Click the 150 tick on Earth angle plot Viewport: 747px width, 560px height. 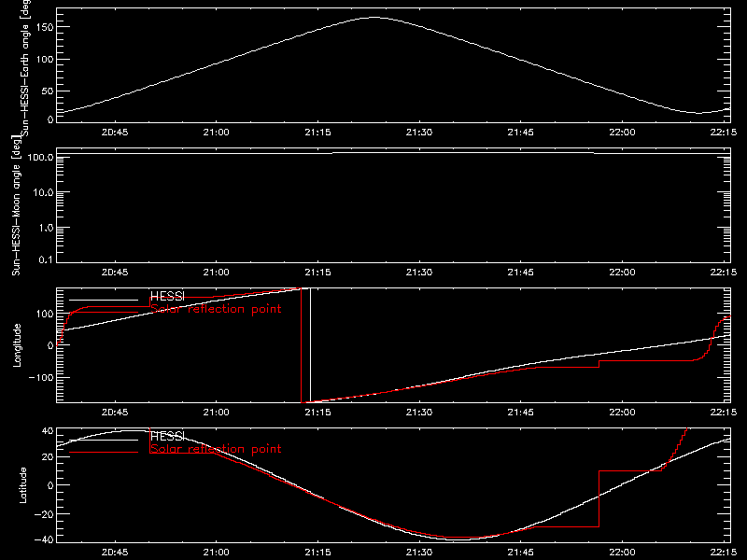click(44, 27)
